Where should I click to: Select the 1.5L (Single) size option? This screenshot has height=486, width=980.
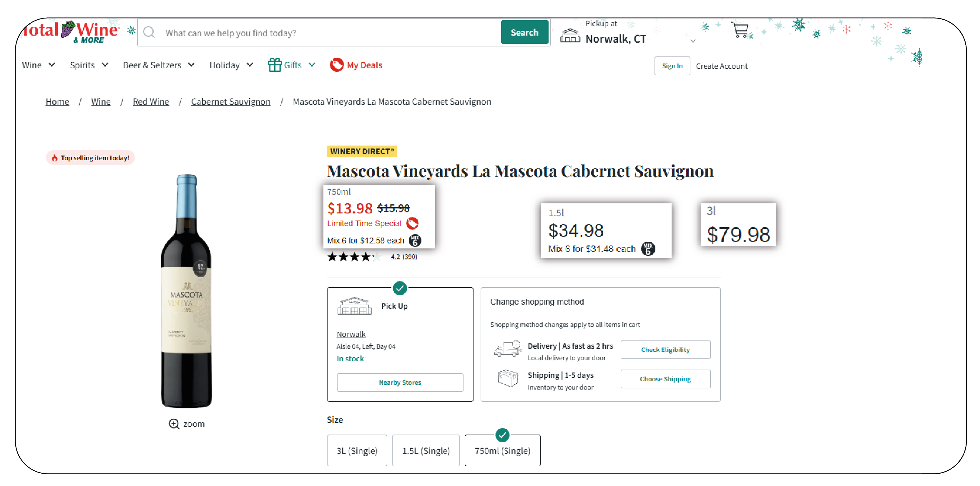tap(426, 451)
